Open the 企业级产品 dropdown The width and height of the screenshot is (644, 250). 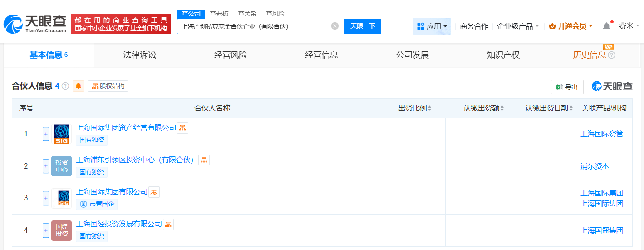point(518,26)
